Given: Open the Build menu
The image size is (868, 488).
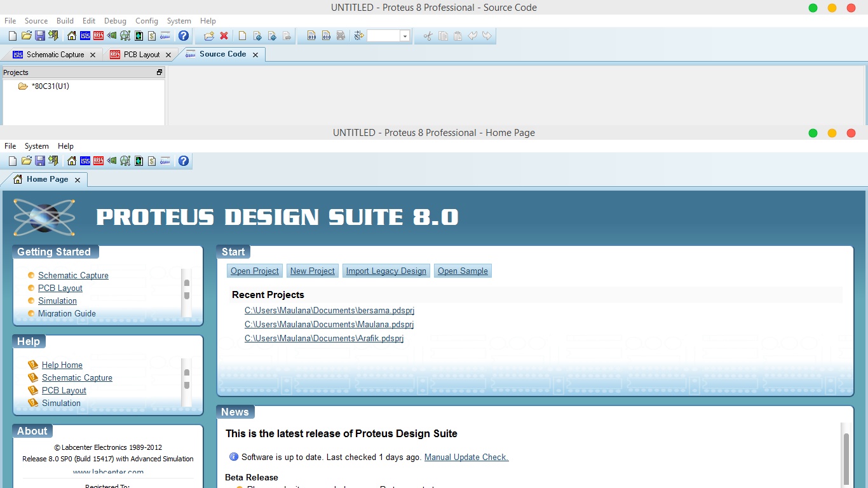Looking at the screenshot, I should click(65, 21).
